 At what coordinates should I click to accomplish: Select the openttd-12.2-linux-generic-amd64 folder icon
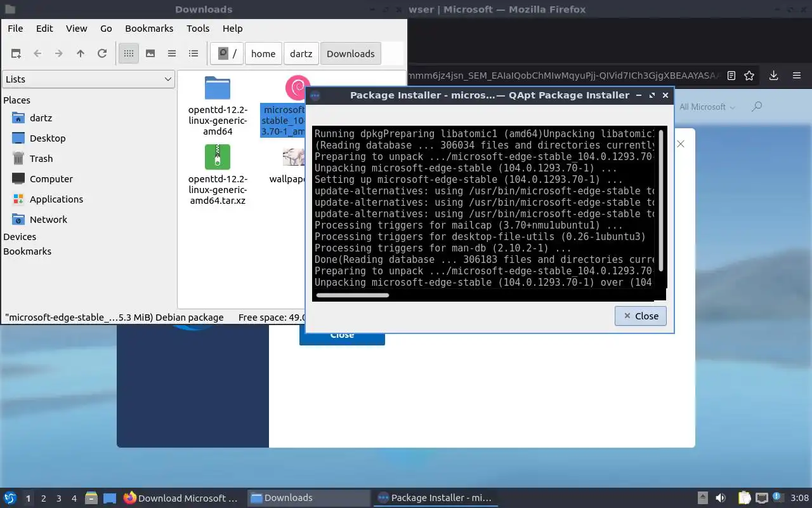click(x=218, y=88)
